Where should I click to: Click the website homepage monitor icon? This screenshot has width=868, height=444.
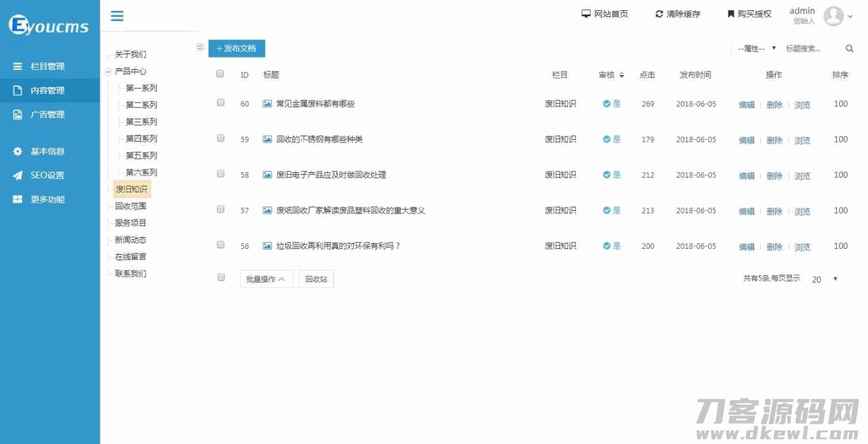point(586,14)
